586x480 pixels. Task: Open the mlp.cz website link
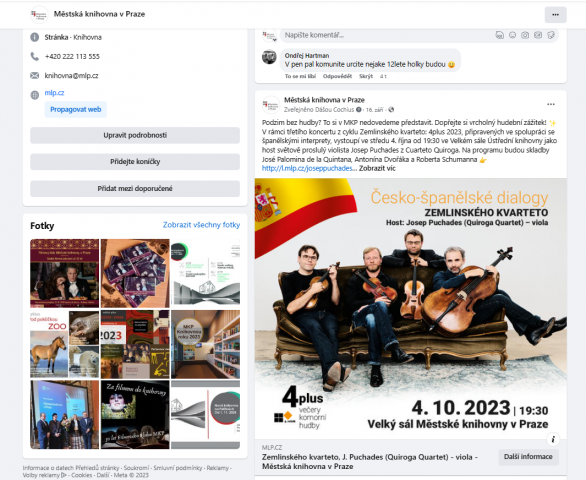(x=55, y=93)
